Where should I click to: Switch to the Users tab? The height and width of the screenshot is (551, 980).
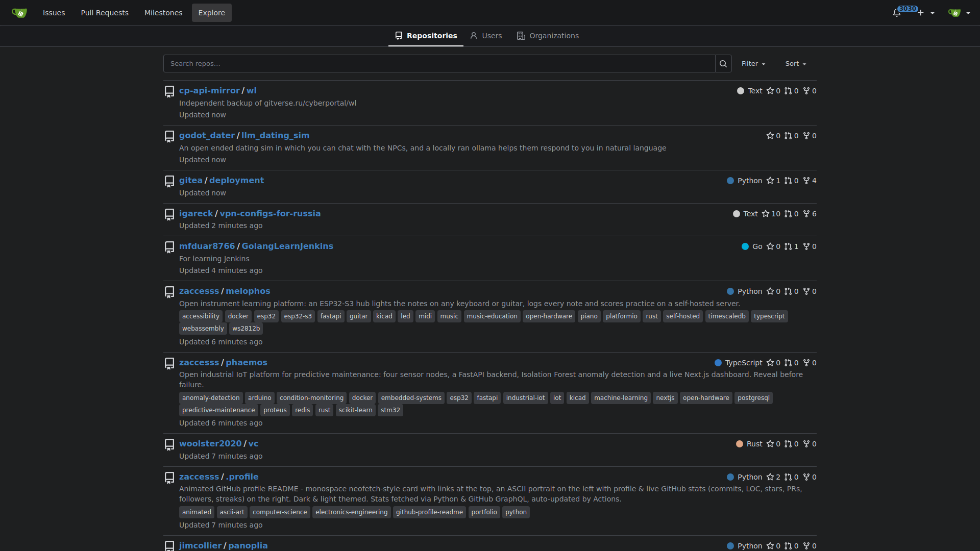(x=486, y=36)
